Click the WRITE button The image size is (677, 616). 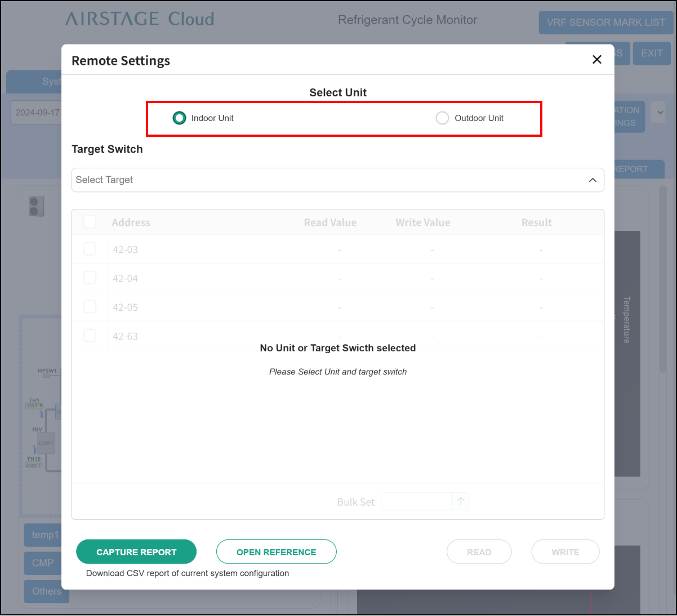(565, 552)
